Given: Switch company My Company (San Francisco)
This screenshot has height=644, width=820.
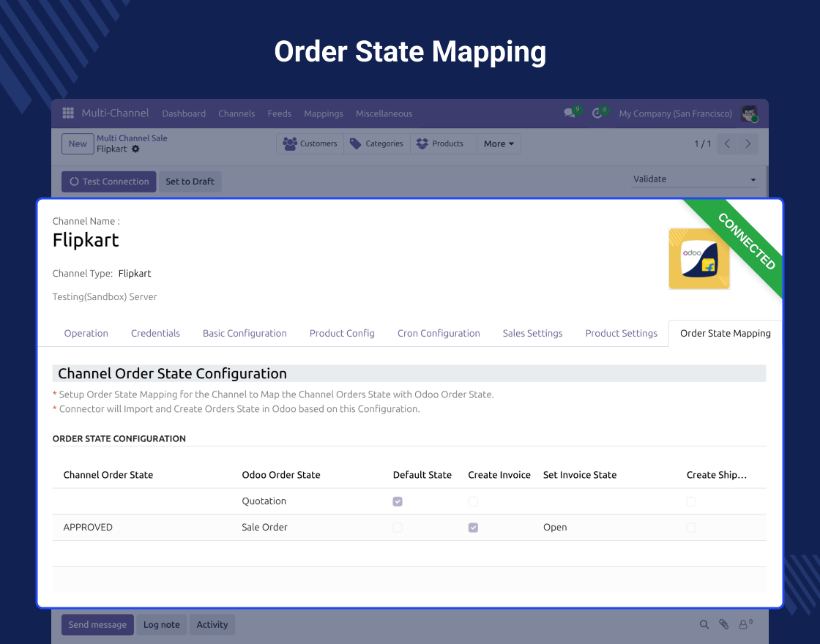Looking at the screenshot, I should (x=675, y=113).
